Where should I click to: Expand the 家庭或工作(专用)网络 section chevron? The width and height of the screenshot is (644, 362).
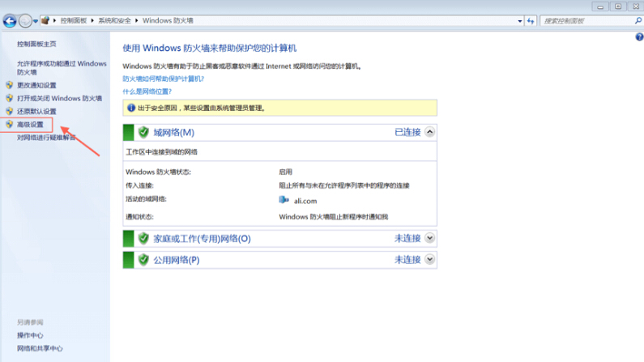[x=429, y=238]
